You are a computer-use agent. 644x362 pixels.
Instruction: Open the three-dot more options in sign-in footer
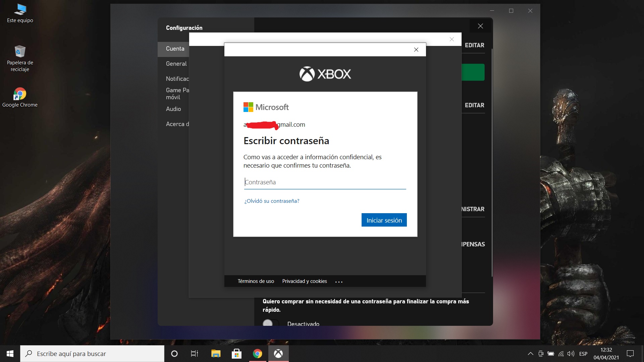[x=339, y=282]
